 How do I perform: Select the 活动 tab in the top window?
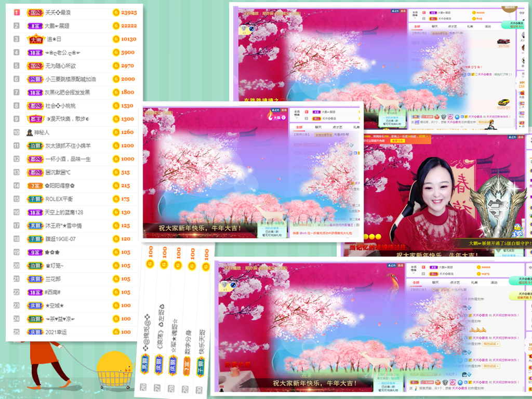487,26
